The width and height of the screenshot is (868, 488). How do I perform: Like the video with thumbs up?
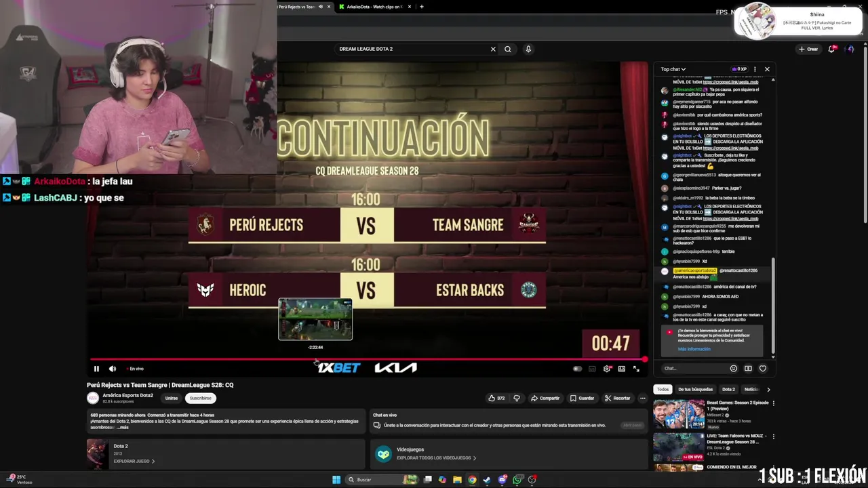(496, 398)
